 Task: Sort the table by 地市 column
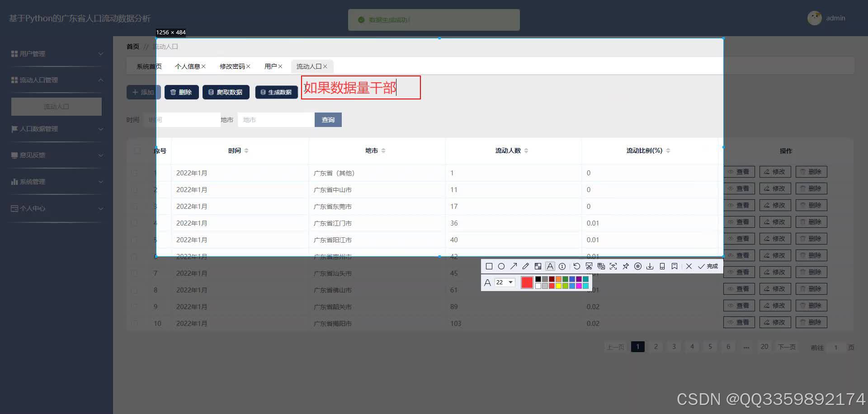[x=383, y=151]
